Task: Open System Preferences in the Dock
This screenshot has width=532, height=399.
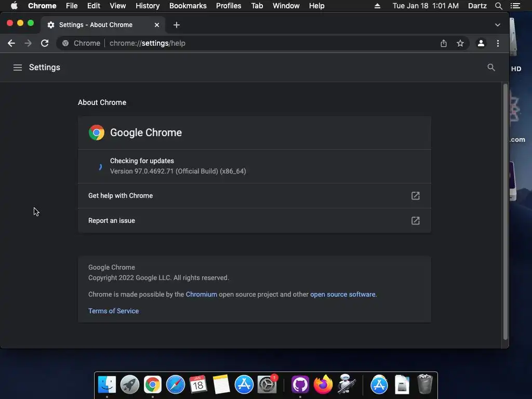Action: [267, 384]
